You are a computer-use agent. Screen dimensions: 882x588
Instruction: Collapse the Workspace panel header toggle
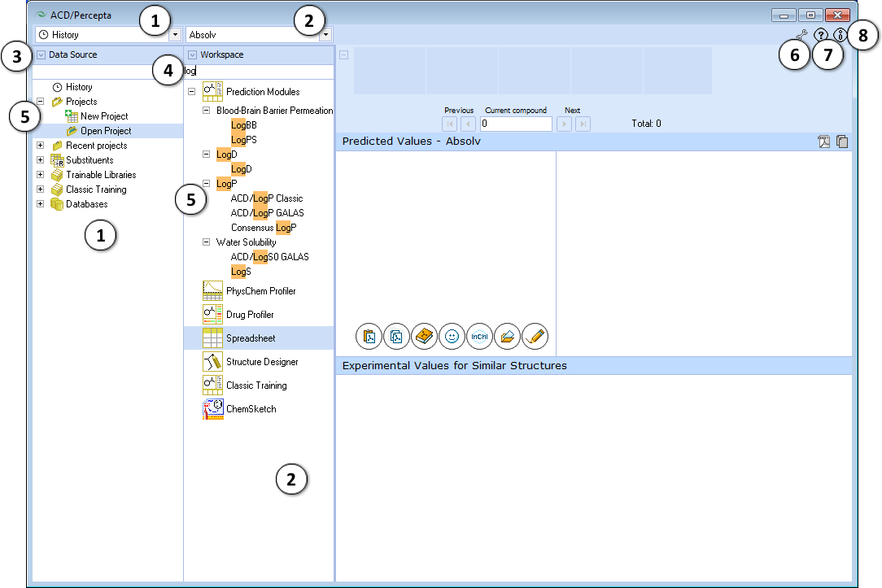point(192,54)
